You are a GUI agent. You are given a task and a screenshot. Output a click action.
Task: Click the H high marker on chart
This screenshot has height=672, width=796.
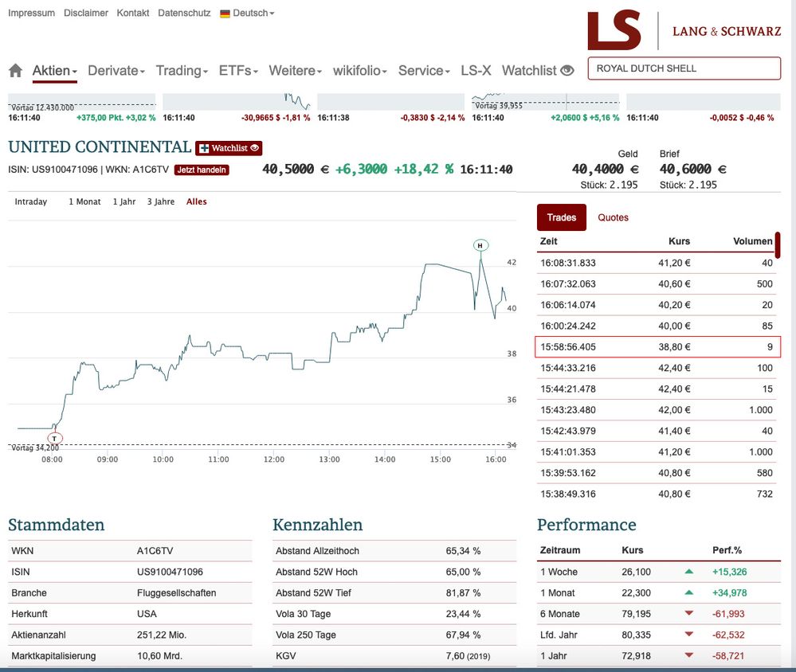click(480, 245)
